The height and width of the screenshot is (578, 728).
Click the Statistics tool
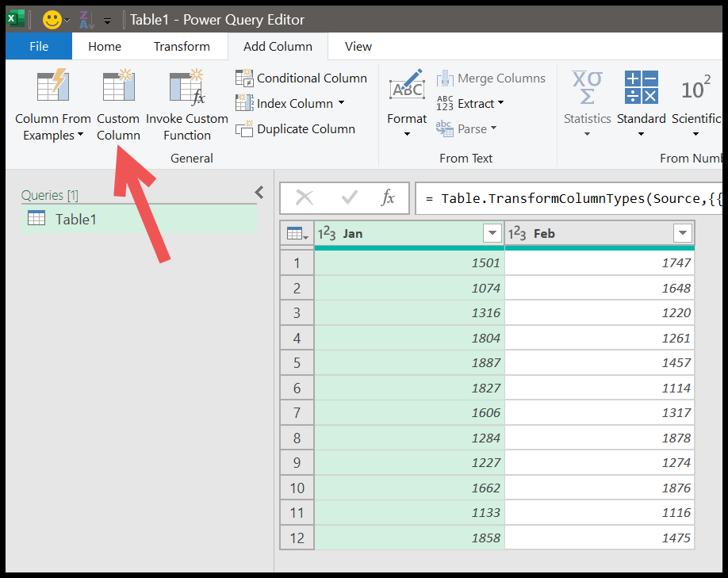pyautogui.click(x=587, y=99)
